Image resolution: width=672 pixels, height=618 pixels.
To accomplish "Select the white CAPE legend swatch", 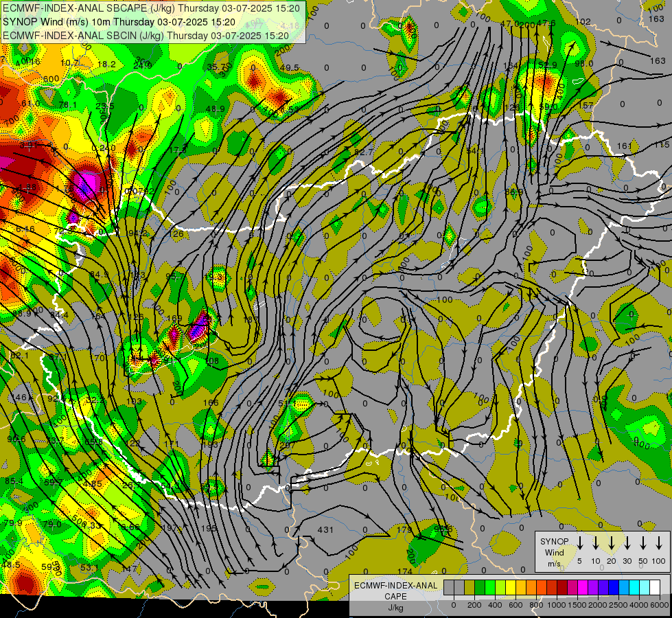I will [x=654, y=588].
